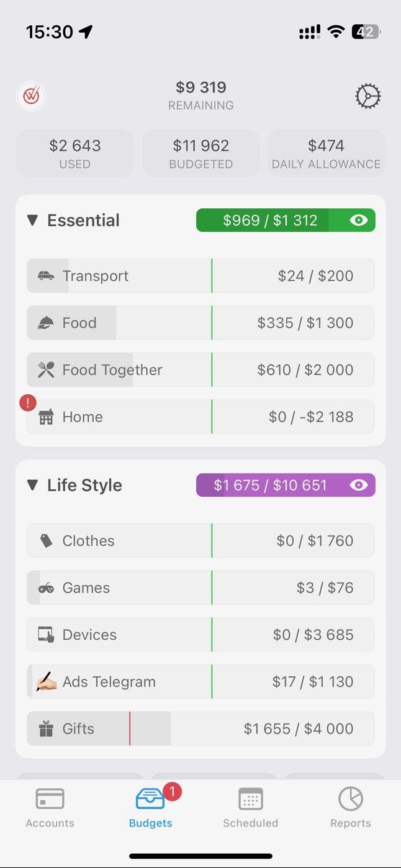Tap the Clothes tag icon

(46, 541)
